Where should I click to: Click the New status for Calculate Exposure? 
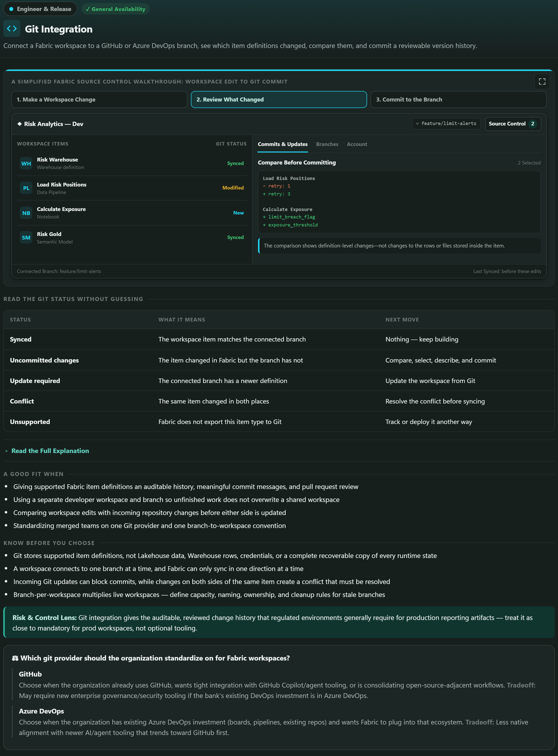coord(238,213)
